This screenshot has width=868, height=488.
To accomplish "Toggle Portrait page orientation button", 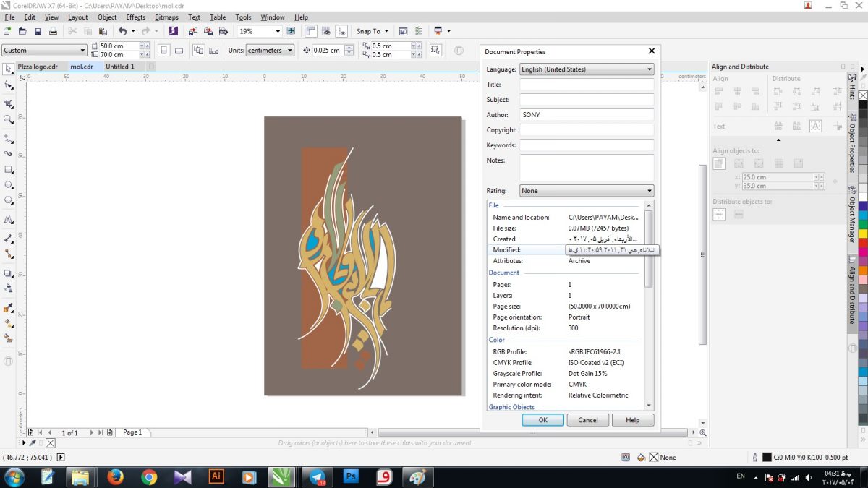I will tap(163, 51).
